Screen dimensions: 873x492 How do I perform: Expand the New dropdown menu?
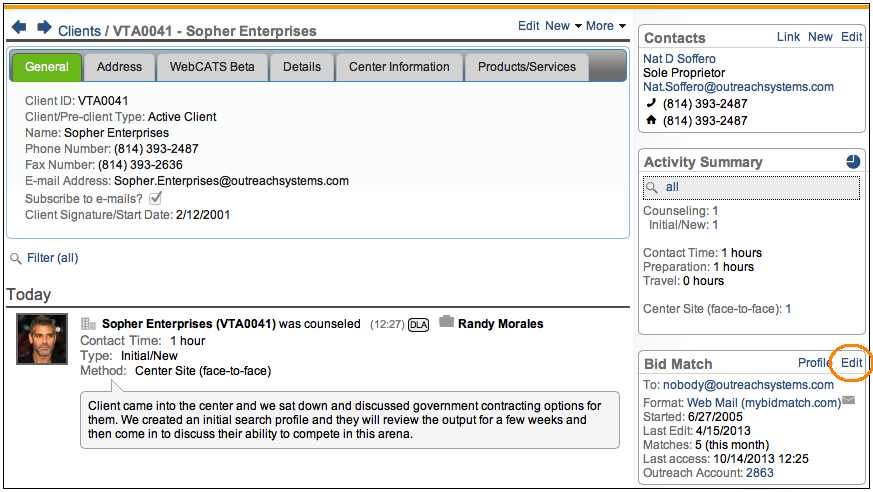563,26
